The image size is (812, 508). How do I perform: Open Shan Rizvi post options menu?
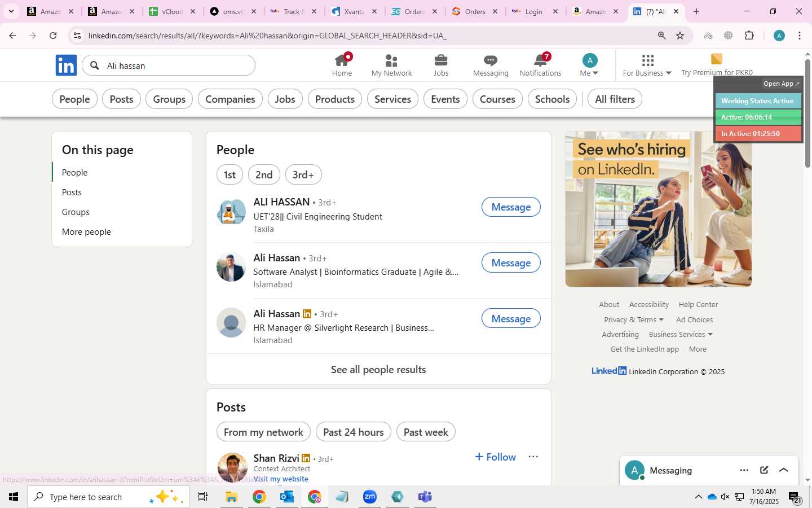[533, 457]
